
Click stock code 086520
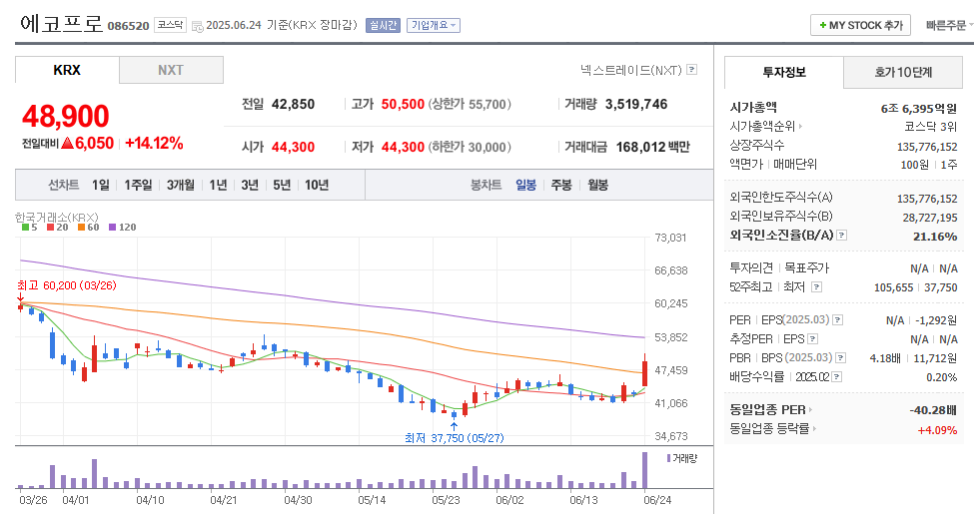(128, 26)
